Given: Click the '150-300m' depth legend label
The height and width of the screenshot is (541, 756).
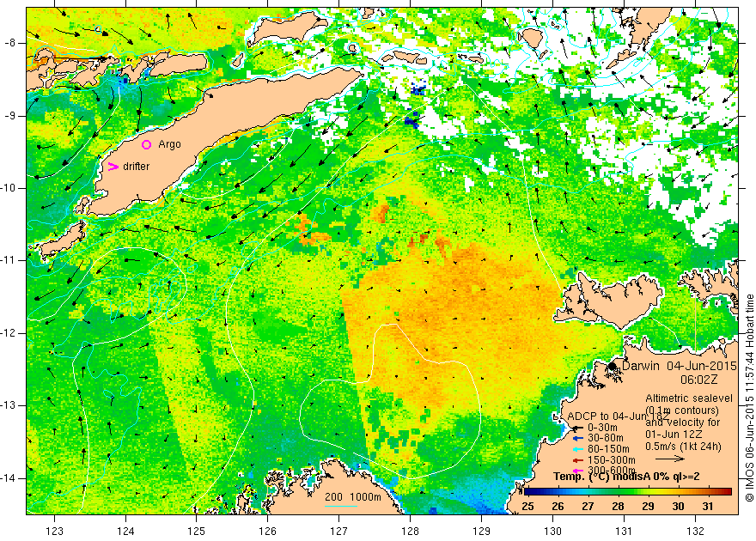Looking at the screenshot, I should point(612,460).
